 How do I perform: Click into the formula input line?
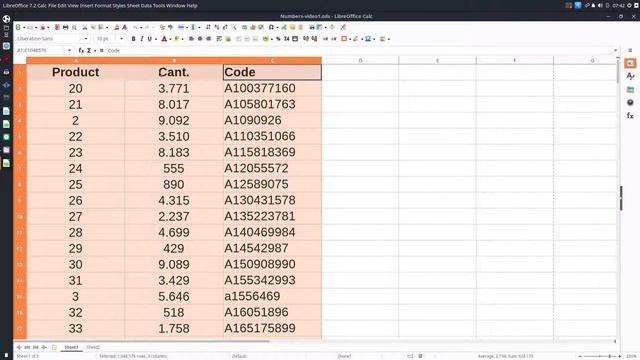coord(359,50)
